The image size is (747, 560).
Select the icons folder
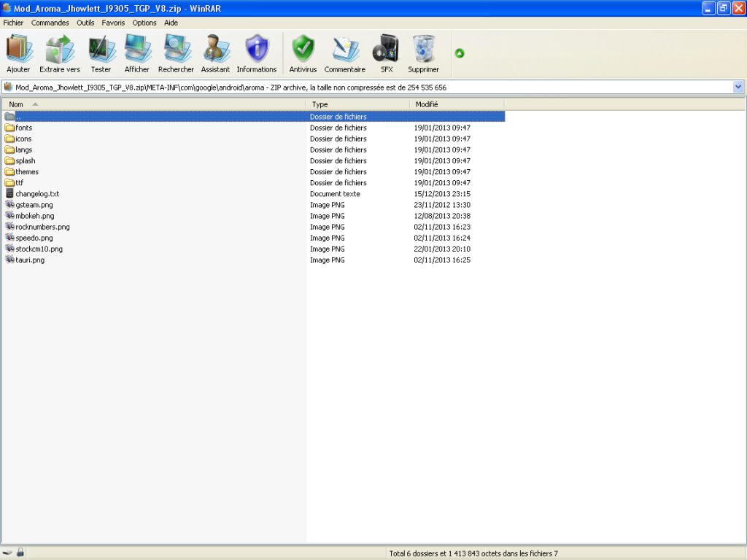(x=18, y=139)
